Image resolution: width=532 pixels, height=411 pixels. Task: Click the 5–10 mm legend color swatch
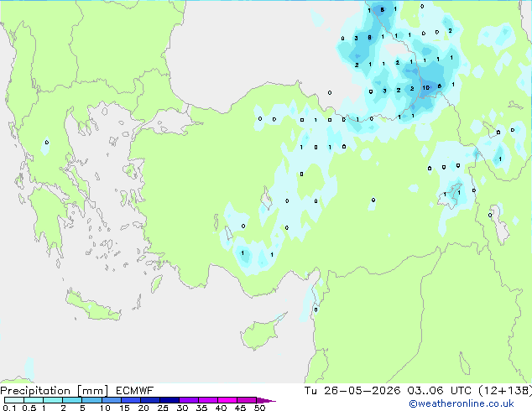[x=91, y=400]
